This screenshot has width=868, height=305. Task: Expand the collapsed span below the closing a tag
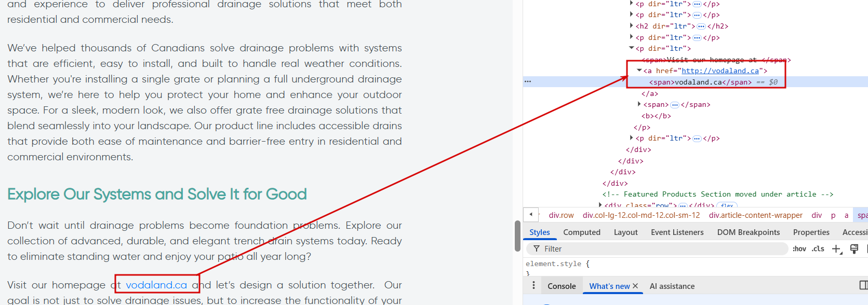click(x=639, y=104)
